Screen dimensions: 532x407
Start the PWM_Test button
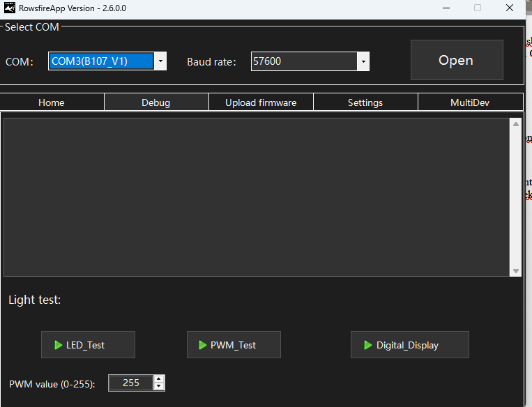click(x=234, y=344)
